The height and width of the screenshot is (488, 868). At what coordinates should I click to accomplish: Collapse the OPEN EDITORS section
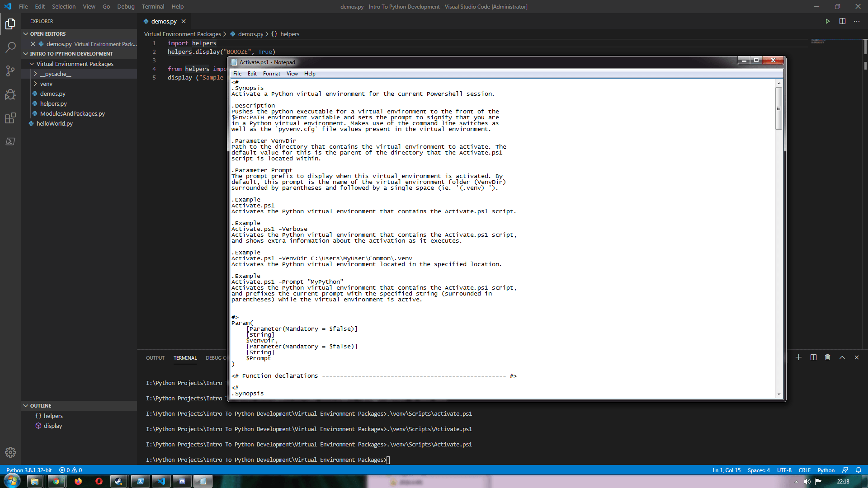click(26, 34)
